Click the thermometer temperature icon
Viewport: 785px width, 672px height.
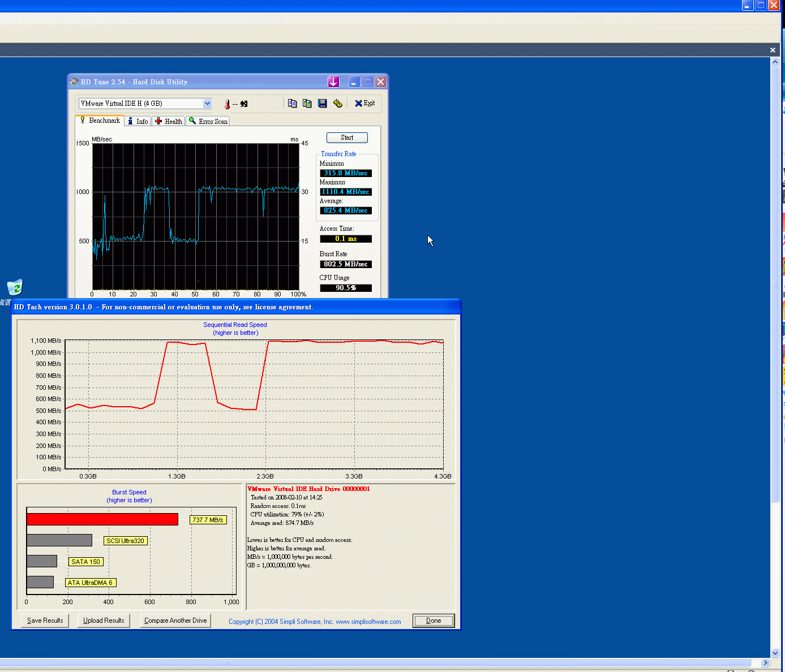tap(227, 104)
